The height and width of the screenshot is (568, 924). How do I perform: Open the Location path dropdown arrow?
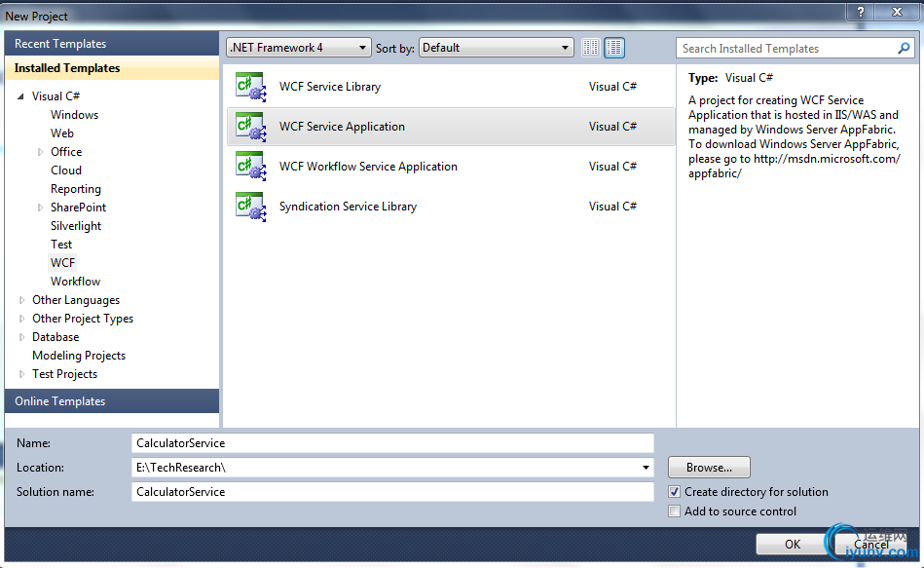[x=646, y=468]
